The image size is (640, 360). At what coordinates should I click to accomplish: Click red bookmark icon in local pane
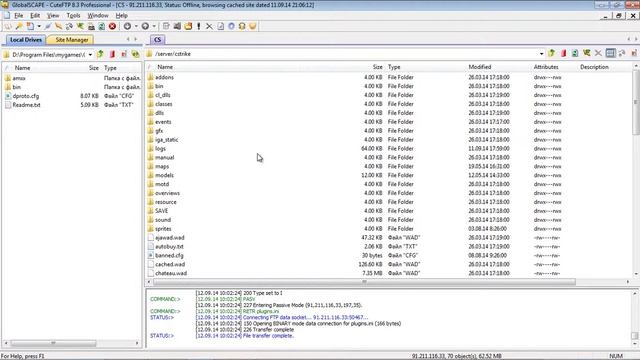click(112, 54)
